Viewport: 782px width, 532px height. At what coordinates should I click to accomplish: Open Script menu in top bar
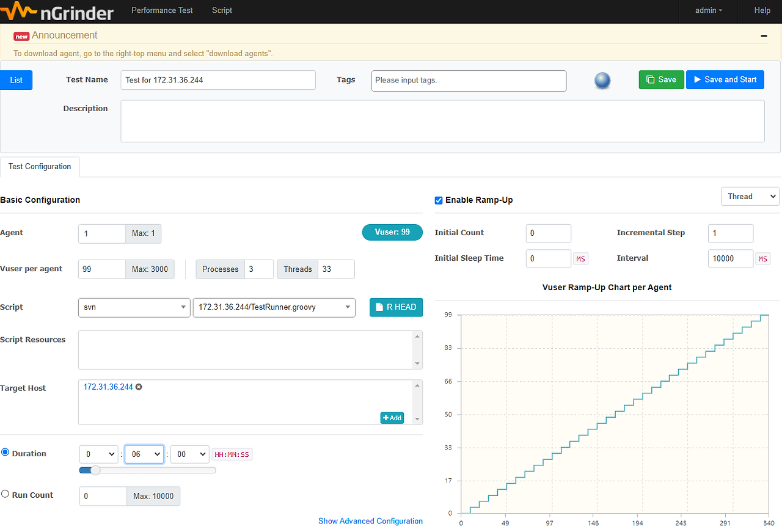click(x=222, y=10)
